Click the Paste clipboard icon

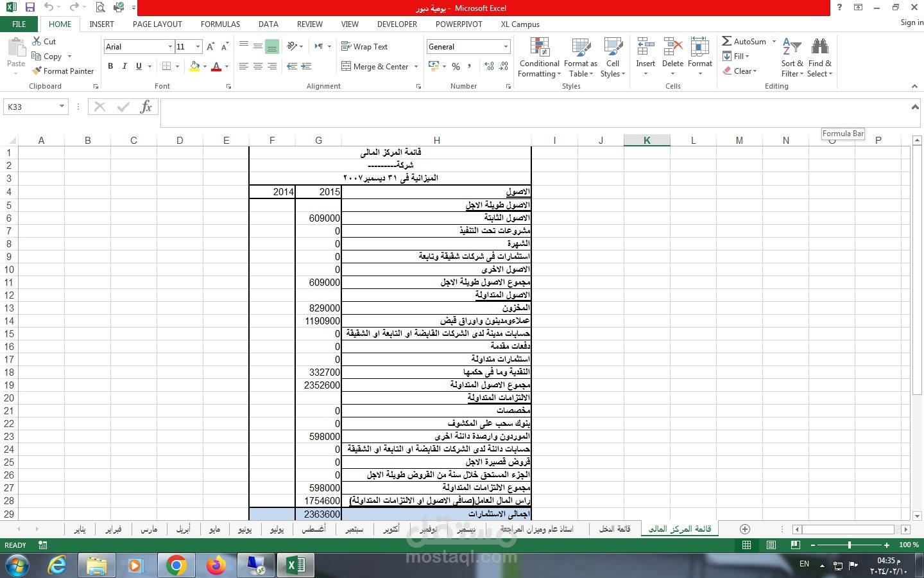[x=15, y=48]
